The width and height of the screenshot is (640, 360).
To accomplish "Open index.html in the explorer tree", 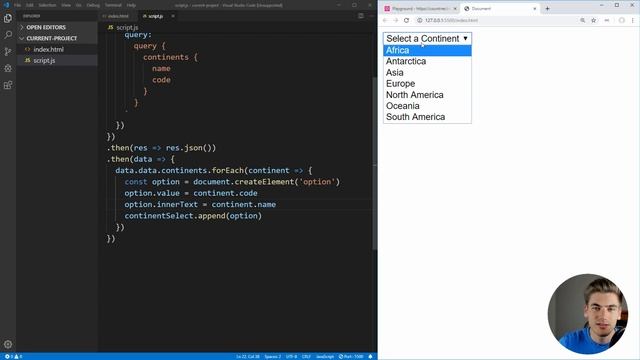I will (57, 49).
